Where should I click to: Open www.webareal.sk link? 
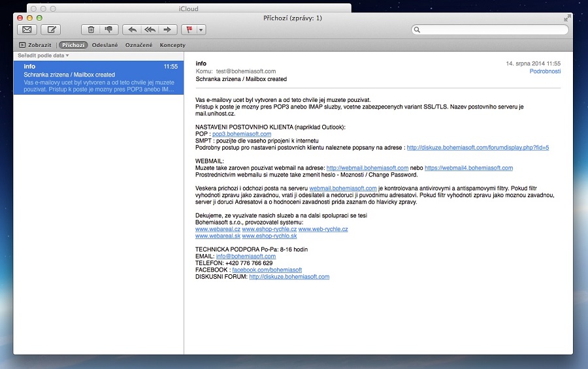click(x=218, y=236)
